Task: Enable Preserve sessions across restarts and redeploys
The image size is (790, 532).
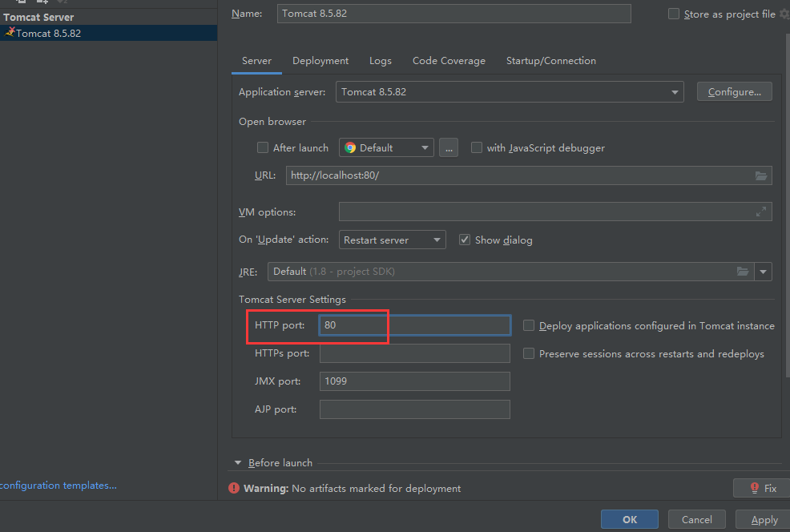Action: [x=529, y=353]
